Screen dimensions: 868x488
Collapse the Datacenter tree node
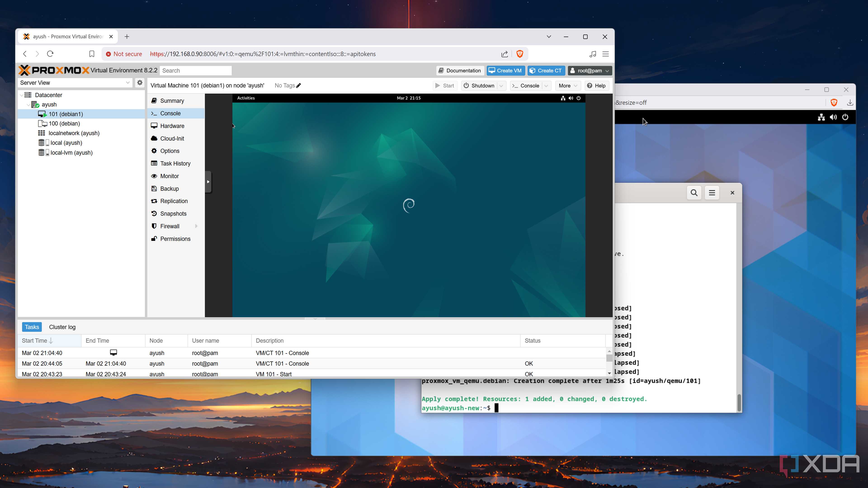point(22,95)
